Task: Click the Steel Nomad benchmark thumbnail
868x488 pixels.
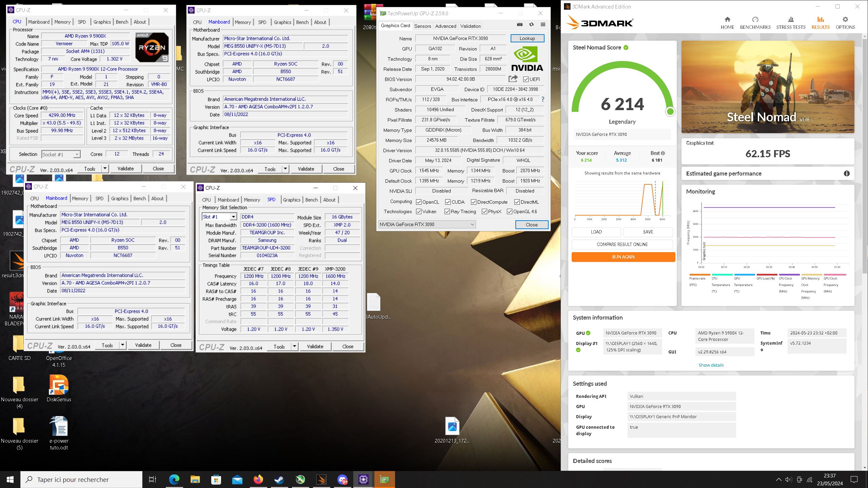Action: click(x=768, y=87)
